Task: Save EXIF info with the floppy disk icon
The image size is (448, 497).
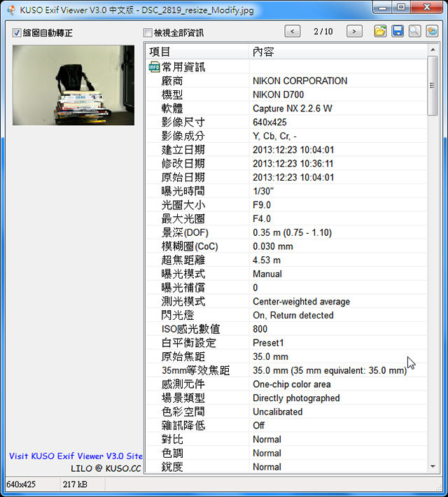Action: click(398, 31)
